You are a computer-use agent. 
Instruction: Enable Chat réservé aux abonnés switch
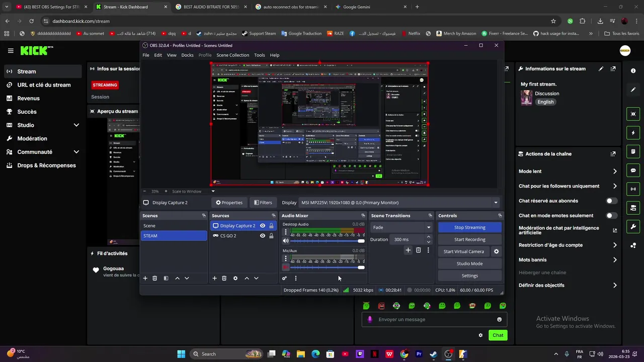611,201
